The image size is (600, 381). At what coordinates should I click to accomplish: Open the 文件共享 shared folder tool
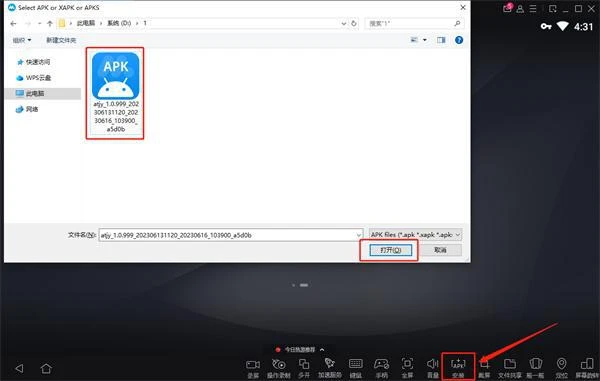click(510, 368)
